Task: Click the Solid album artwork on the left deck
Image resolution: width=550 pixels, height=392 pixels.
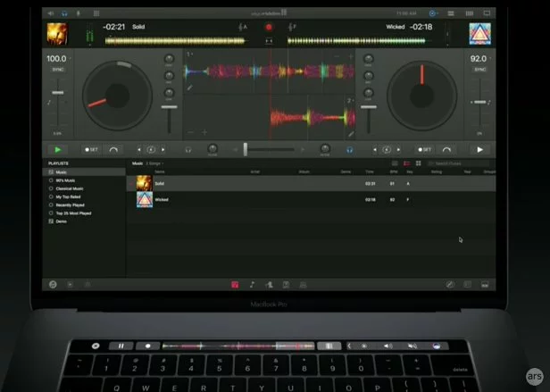Action: pos(57,34)
